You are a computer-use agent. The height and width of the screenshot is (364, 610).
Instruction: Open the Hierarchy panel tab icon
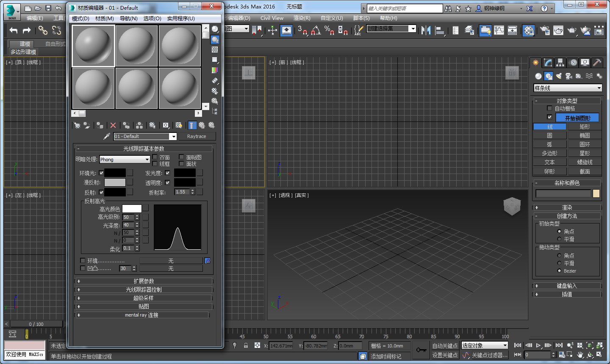(x=560, y=63)
